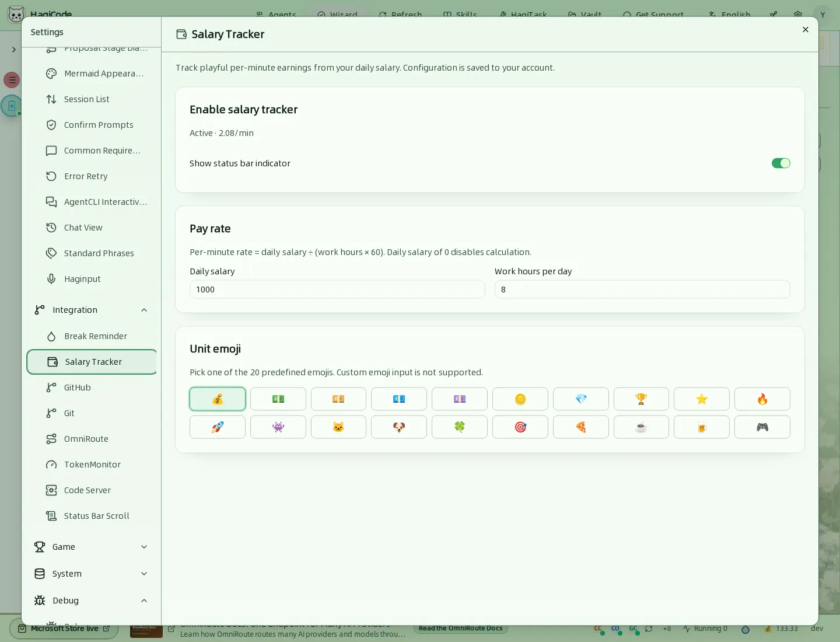This screenshot has width=840, height=642.
Task: Collapse the Debug section
Action: click(x=92, y=601)
